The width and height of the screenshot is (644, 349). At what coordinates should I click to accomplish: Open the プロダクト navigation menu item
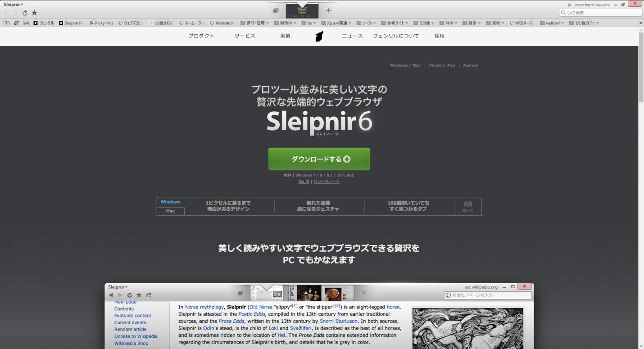[x=201, y=36]
